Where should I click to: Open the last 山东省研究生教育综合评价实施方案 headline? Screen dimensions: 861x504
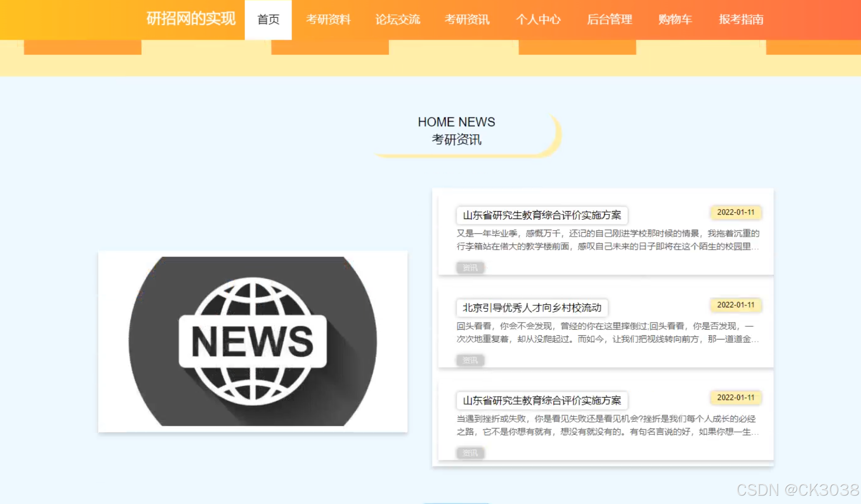[x=542, y=400]
